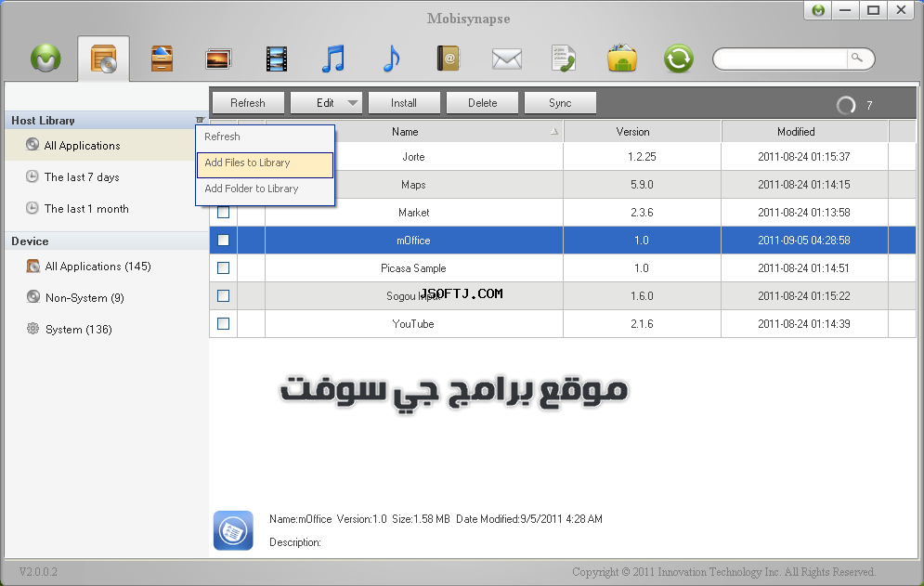Select the Market app name
Screen dimensions: 924x586
point(413,213)
